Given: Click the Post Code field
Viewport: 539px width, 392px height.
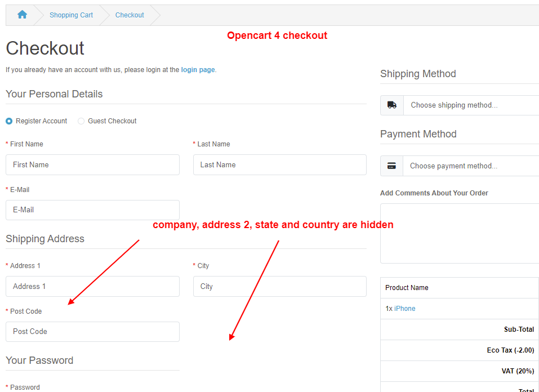Looking at the screenshot, I should 92,332.
